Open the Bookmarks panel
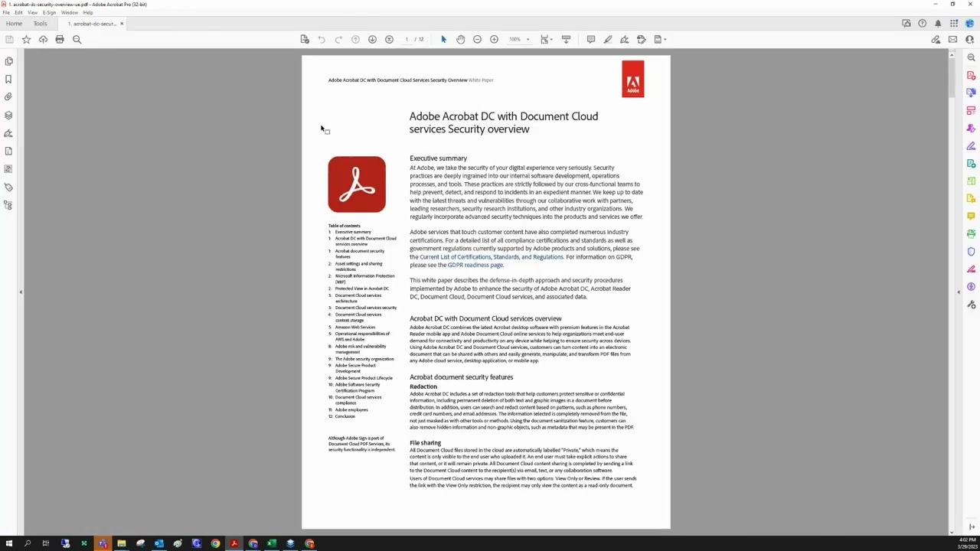Screen dimensions: 980x551 point(8,79)
